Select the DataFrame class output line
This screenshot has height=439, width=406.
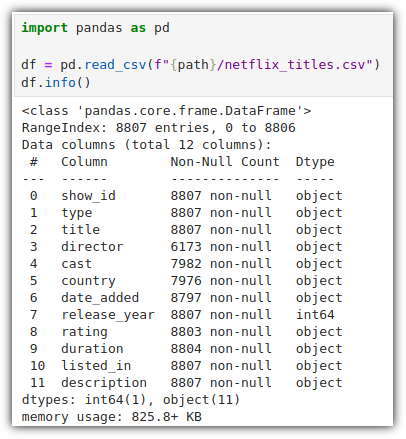pyautogui.click(x=166, y=111)
